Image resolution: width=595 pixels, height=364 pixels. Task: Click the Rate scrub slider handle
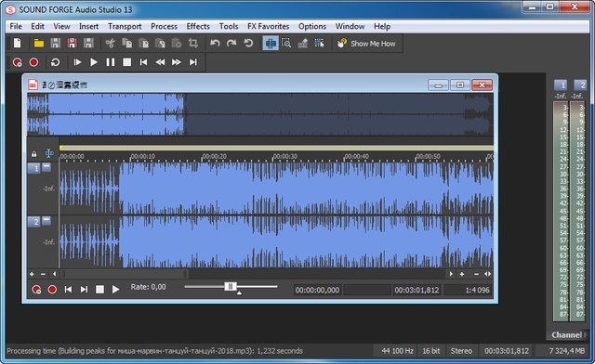point(231,286)
